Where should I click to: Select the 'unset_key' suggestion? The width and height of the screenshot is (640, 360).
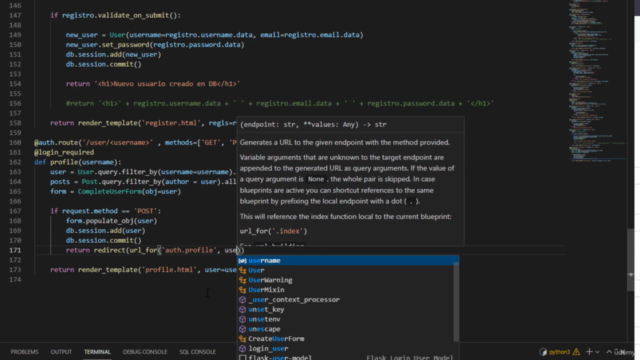pos(348,309)
